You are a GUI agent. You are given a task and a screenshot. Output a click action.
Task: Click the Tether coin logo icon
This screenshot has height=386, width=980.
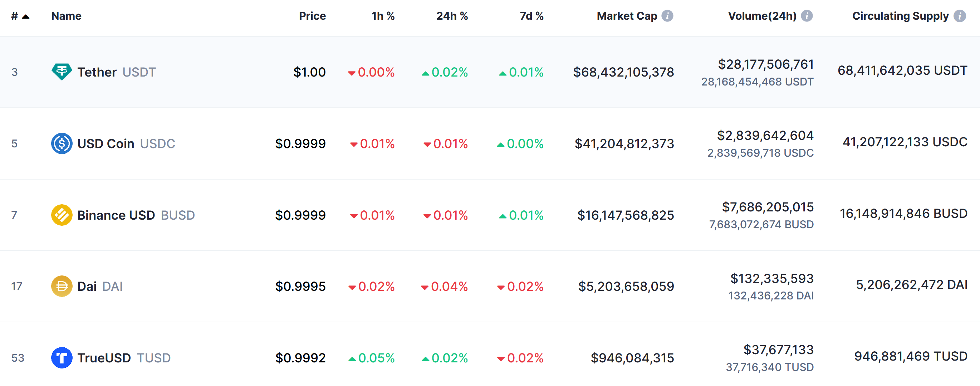coord(62,72)
